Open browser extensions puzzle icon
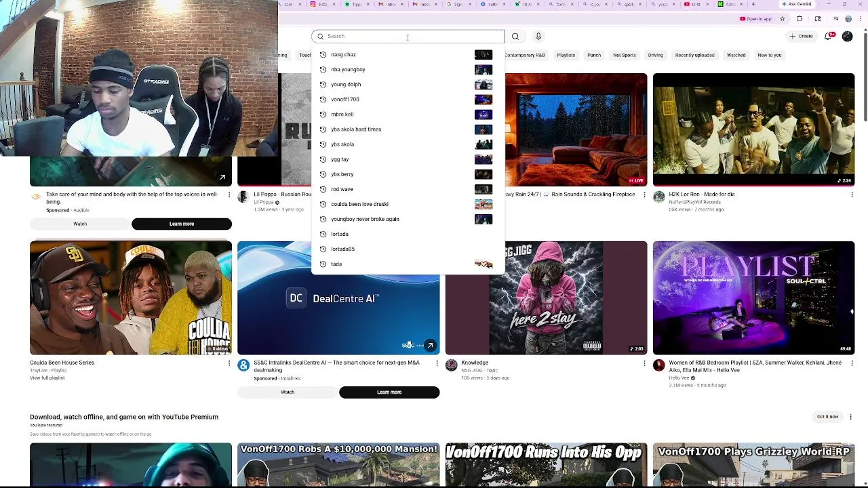 click(x=800, y=19)
